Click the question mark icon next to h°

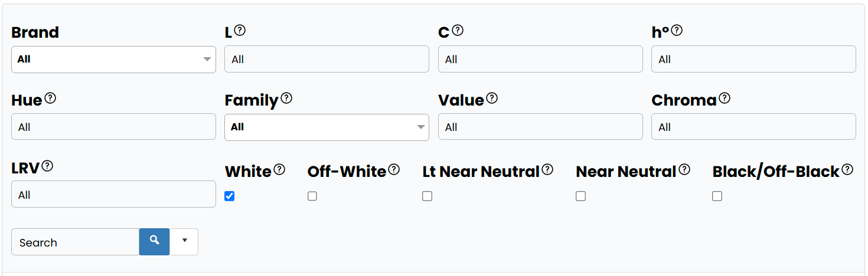click(677, 31)
